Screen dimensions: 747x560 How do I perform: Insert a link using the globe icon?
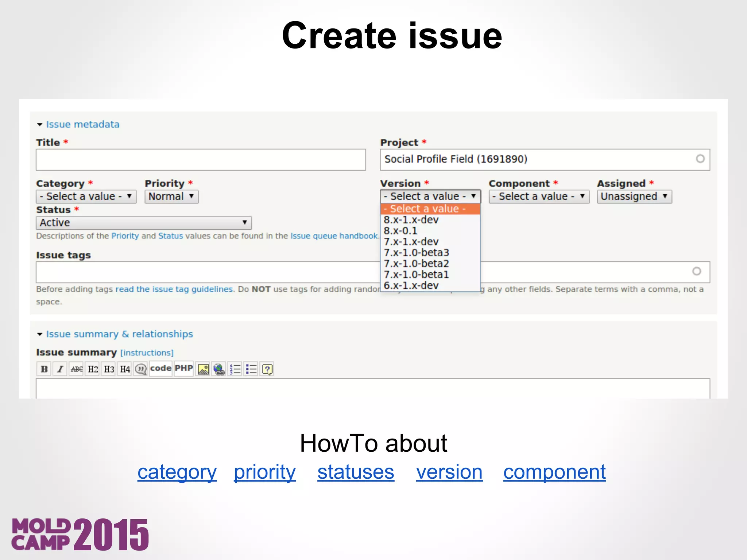(219, 369)
